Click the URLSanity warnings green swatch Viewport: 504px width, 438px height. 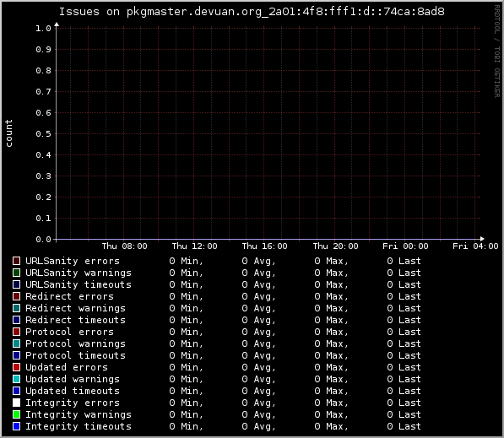tap(16, 273)
